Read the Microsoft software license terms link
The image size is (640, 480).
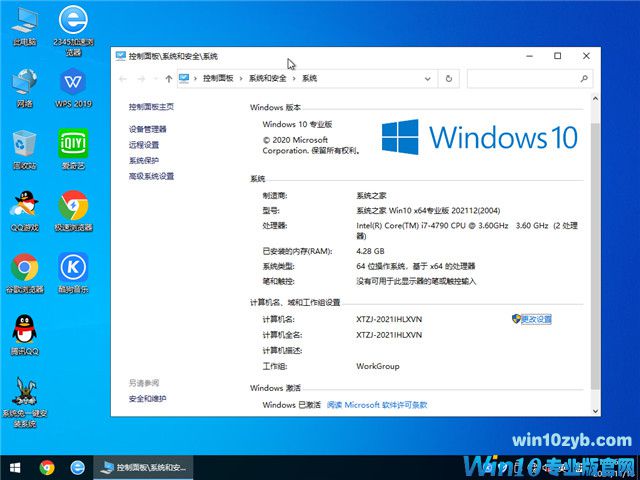pyautogui.click(x=377, y=405)
